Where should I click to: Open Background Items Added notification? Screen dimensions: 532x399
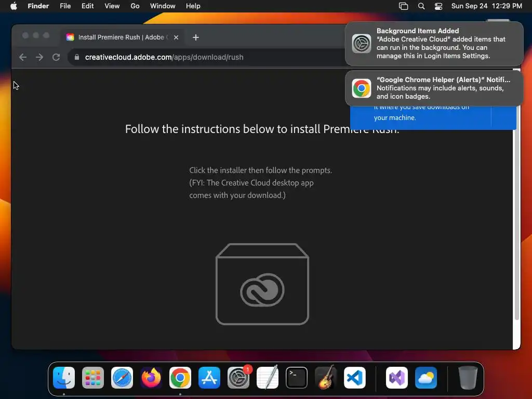click(x=434, y=44)
